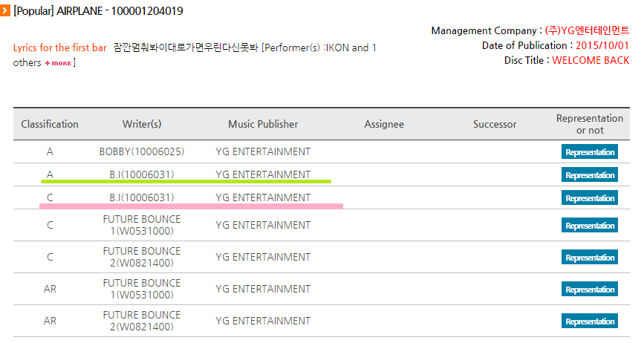Click Representation button for C FUTURE BOUNCE 1
The image size is (644, 343).
589,225
